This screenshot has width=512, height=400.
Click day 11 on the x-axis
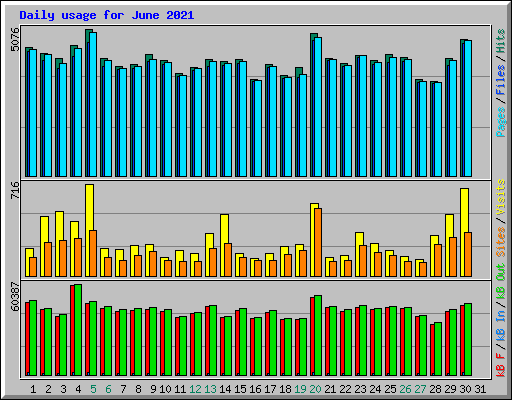(x=180, y=389)
